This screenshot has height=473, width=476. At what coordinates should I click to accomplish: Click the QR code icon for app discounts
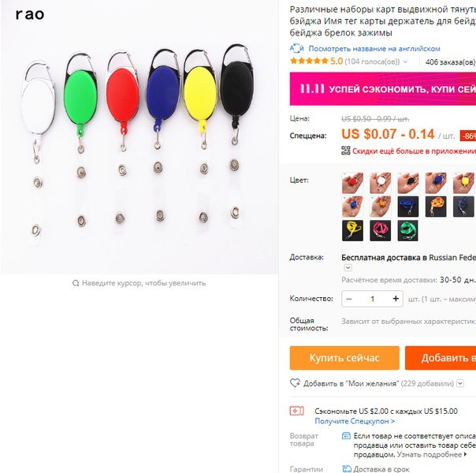tap(345, 151)
